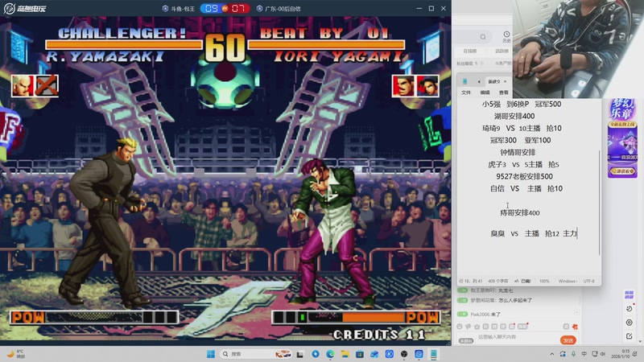Select the 在线榜 tab

point(470,51)
